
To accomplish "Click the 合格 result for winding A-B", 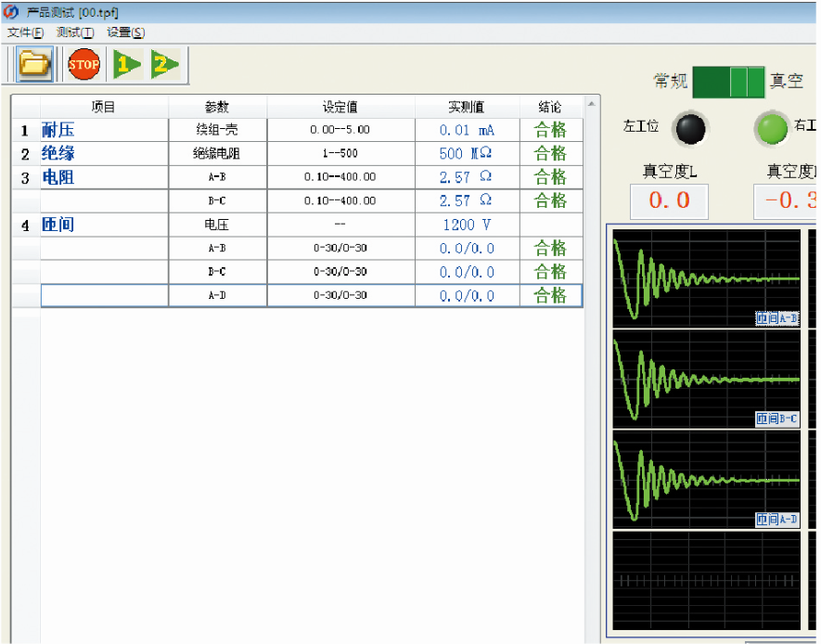I will (x=548, y=176).
